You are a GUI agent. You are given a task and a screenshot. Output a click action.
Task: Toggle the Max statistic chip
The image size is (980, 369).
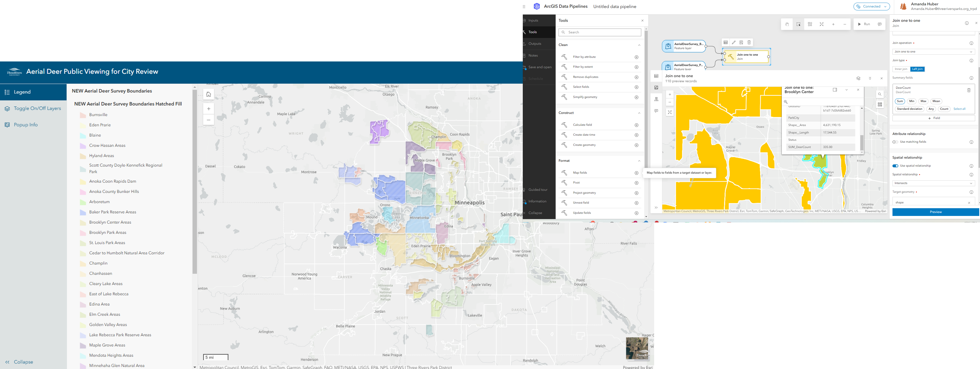coord(923,101)
